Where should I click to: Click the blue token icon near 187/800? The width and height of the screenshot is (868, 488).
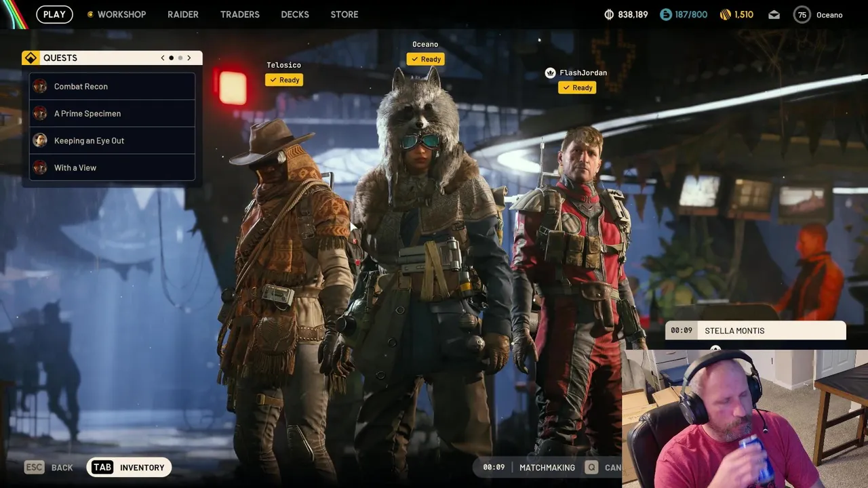click(x=666, y=14)
